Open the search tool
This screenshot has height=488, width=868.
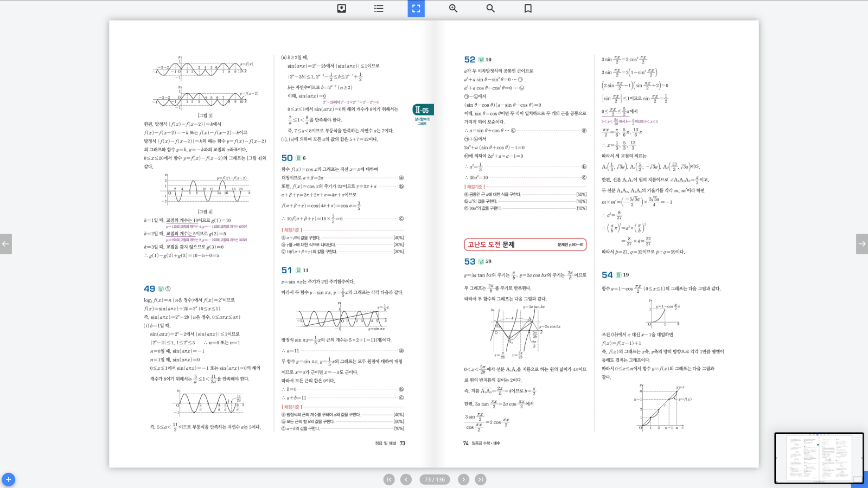coord(490,9)
